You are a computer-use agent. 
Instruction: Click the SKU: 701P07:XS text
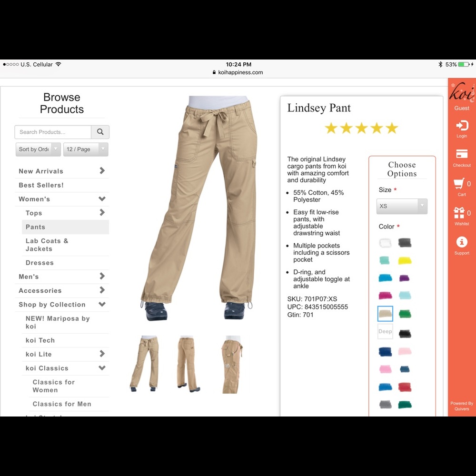tap(312, 299)
